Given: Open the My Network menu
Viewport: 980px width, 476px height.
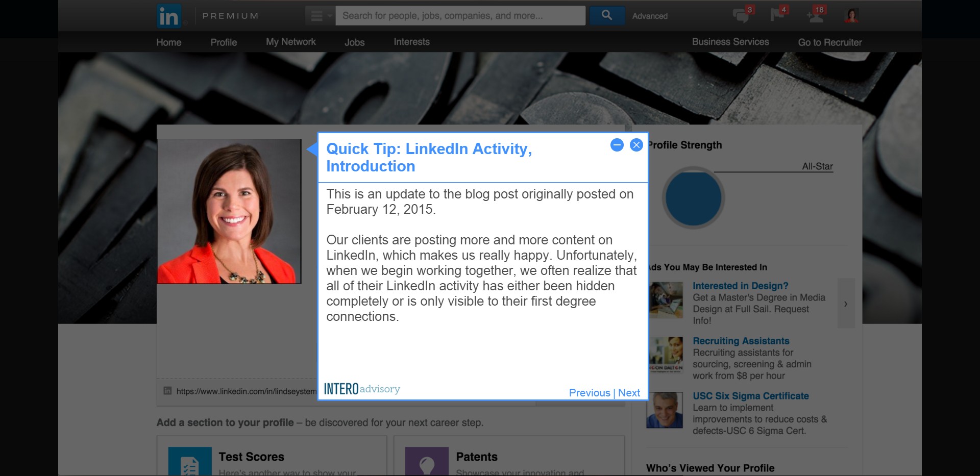Looking at the screenshot, I should (x=291, y=42).
